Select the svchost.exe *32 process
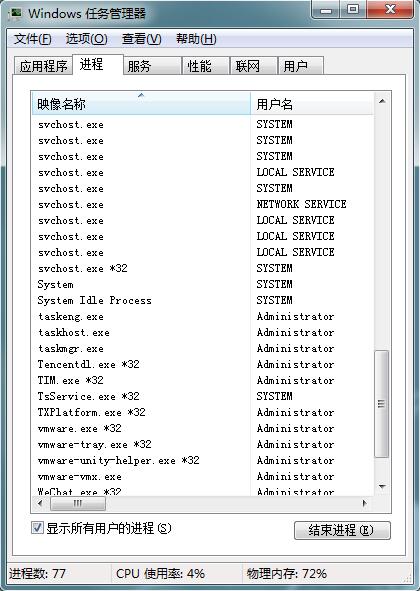420x591 pixels. tap(202, 268)
